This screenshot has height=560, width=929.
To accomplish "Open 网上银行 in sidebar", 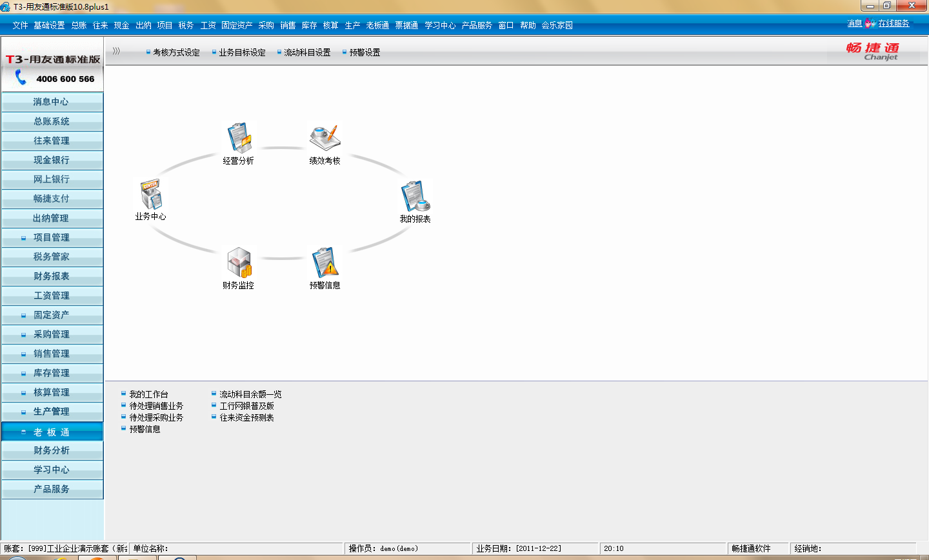I will pos(52,179).
